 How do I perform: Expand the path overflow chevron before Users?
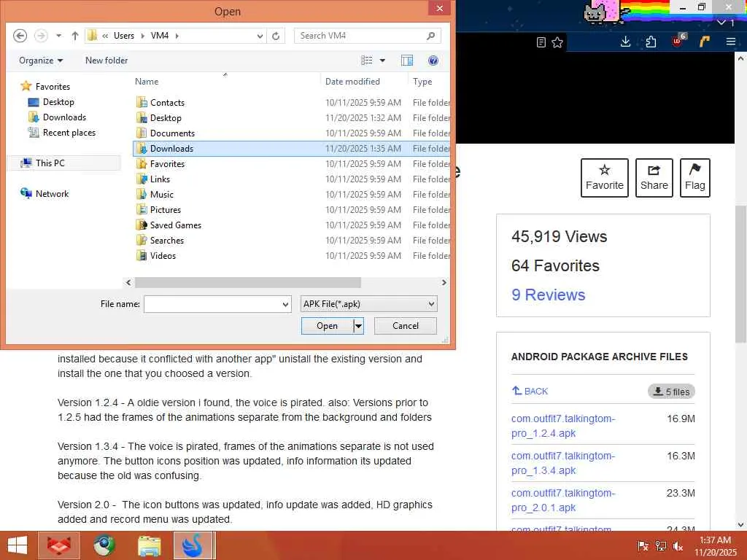pos(105,36)
